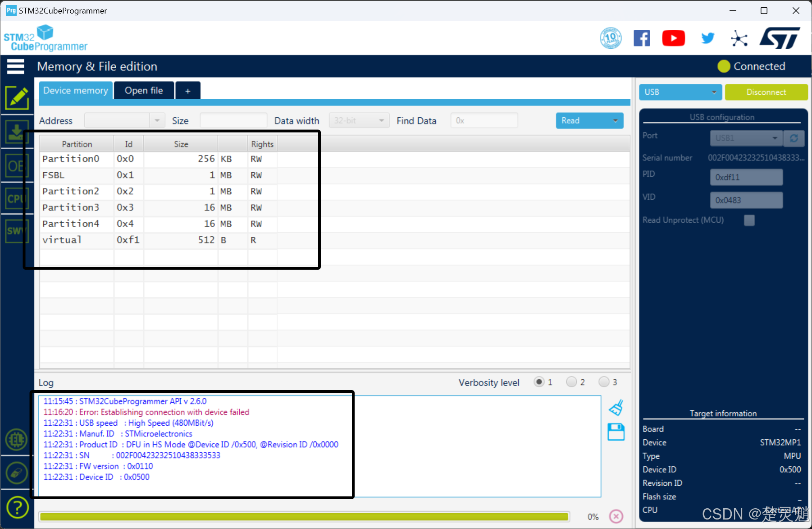Open the 10 years anniversary badge

[611, 38]
